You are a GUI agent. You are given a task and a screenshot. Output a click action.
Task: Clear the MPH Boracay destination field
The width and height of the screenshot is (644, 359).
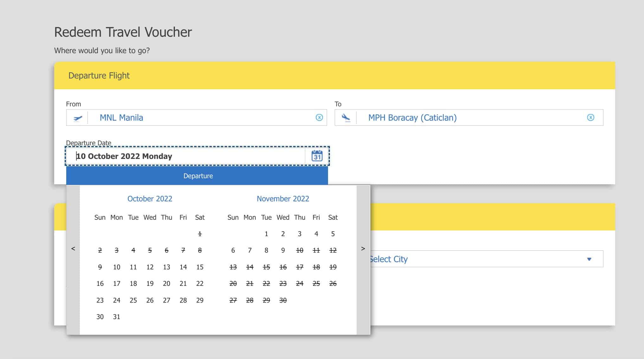click(x=590, y=117)
